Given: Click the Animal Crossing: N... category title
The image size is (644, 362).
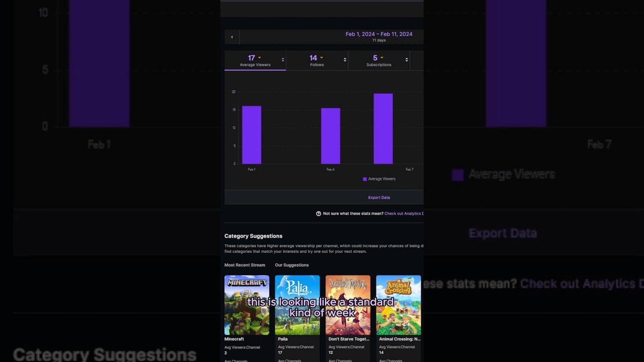Looking at the screenshot, I should click(400, 339).
